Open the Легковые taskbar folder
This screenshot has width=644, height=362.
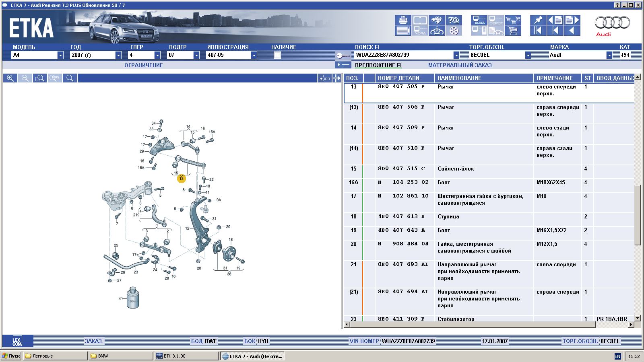[55, 356]
